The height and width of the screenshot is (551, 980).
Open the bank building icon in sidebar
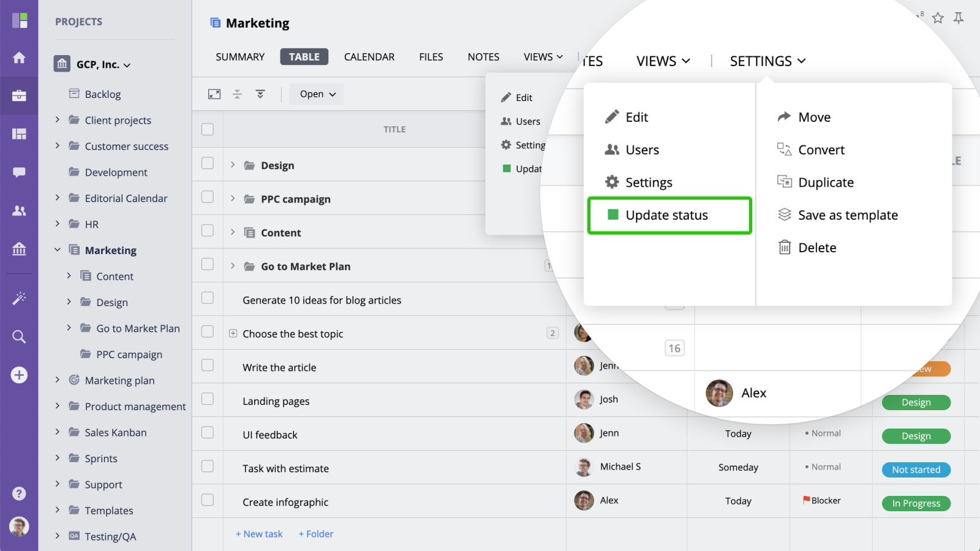pos(19,249)
